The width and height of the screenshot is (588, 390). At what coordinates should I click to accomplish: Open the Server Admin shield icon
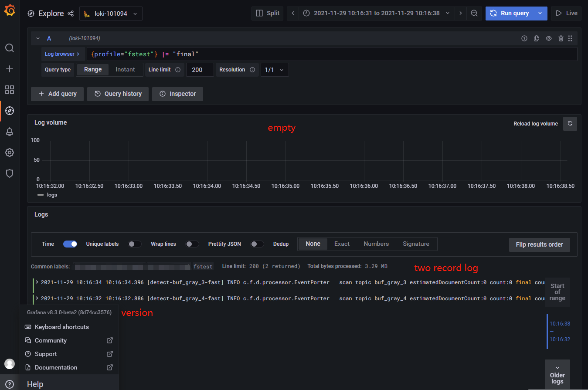pyautogui.click(x=10, y=173)
